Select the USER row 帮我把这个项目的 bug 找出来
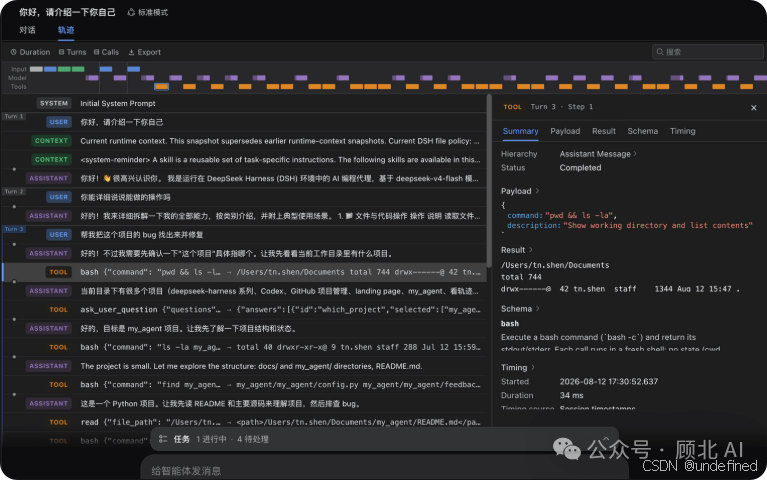The image size is (767, 480). [x=244, y=234]
